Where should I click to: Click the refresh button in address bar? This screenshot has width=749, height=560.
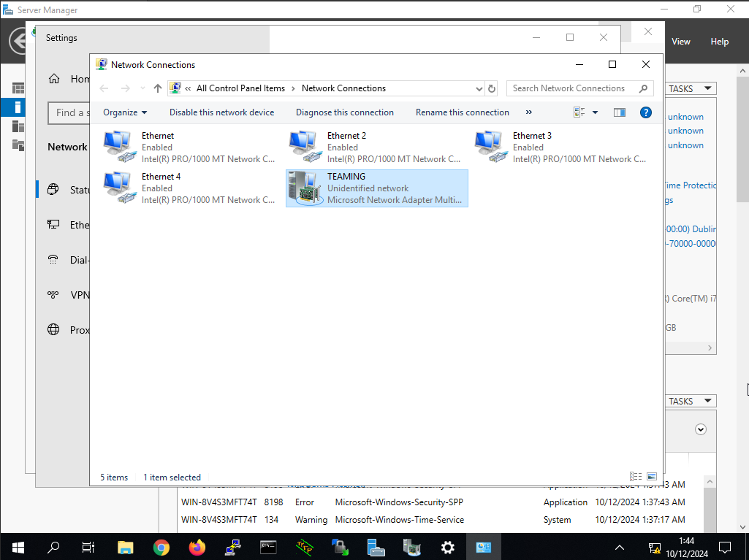(x=492, y=88)
